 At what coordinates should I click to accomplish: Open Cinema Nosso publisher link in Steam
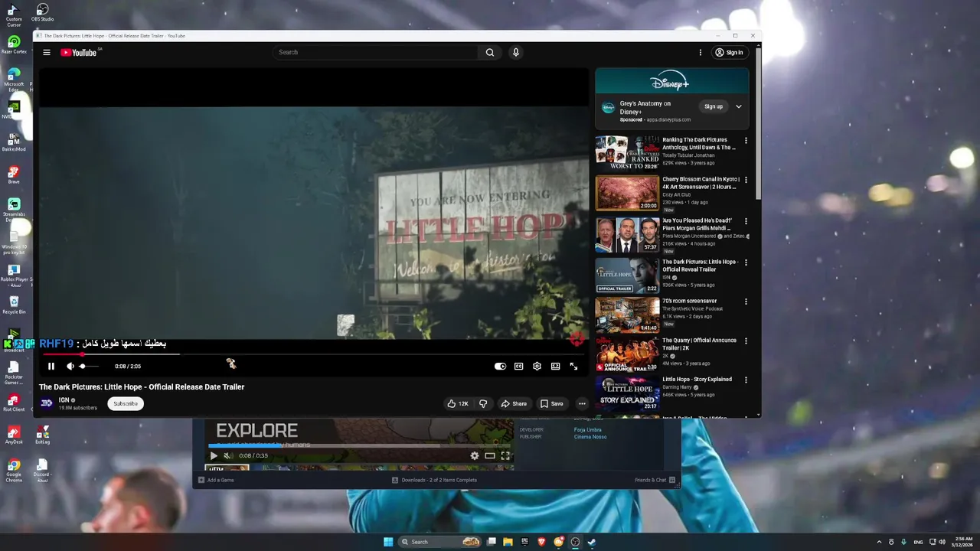click(590, 437)
